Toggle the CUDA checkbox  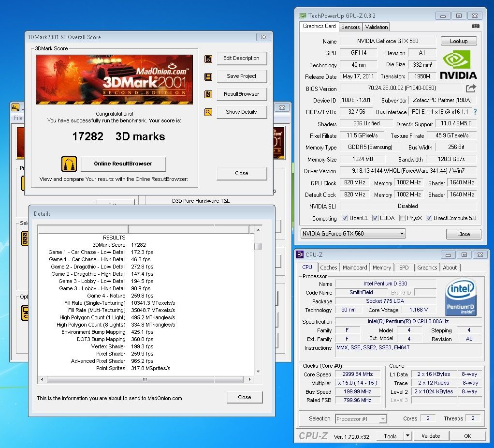[x=375, y=218]
